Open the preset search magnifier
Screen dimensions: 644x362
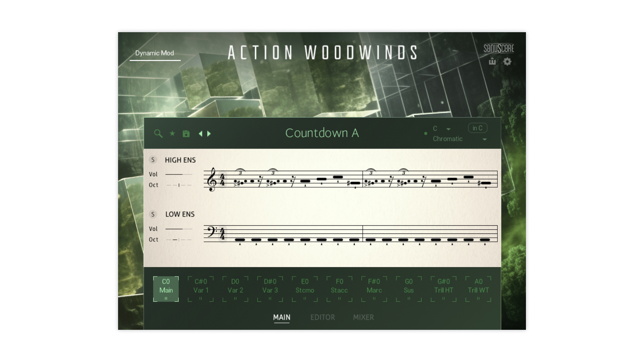click(158, 134)
